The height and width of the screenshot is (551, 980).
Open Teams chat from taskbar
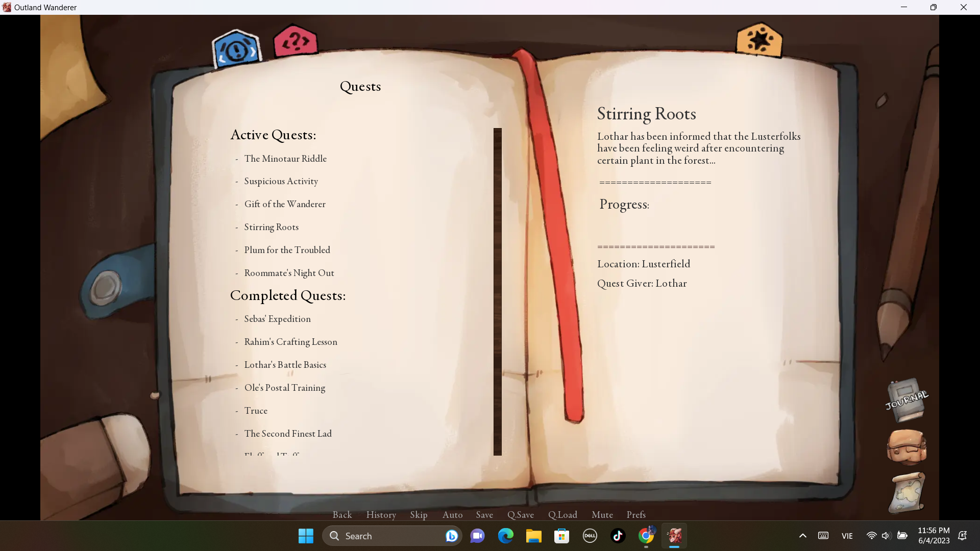[x=477, y=536]
